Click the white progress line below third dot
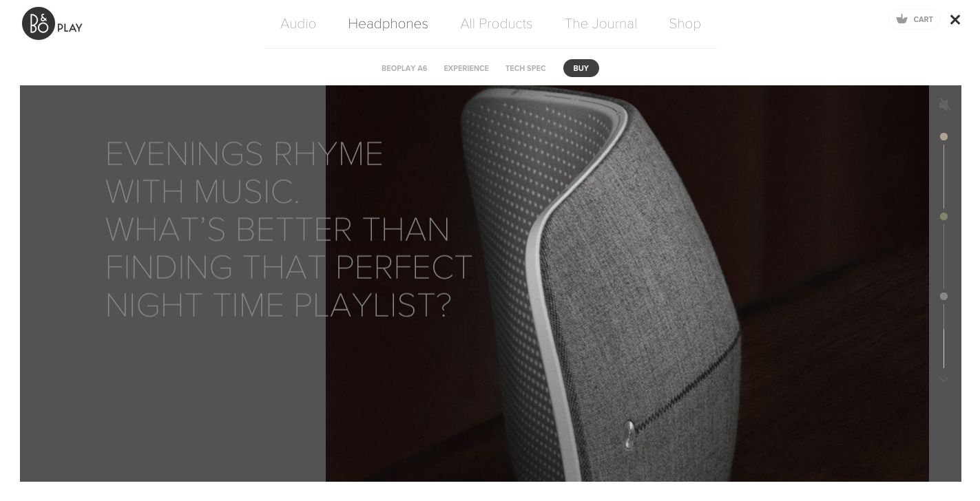 (x=944, y=348)
